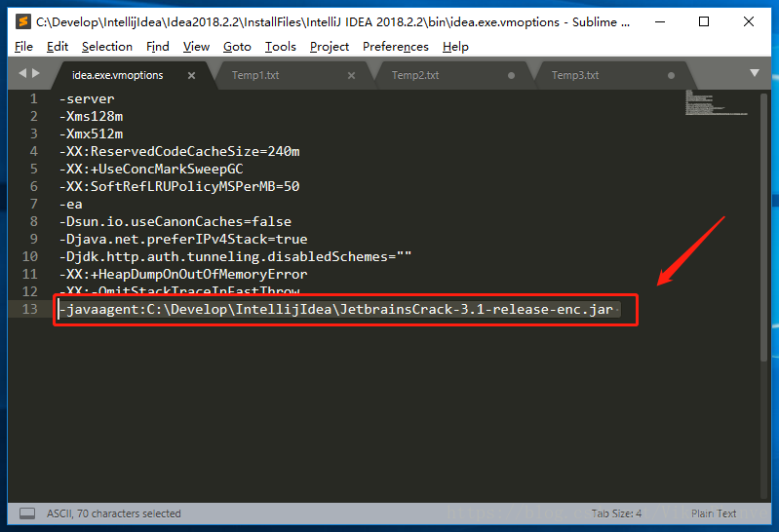This screenshot has height=532, width=779.
Task: Open the Find menu
Action: (x=158, y=47)
